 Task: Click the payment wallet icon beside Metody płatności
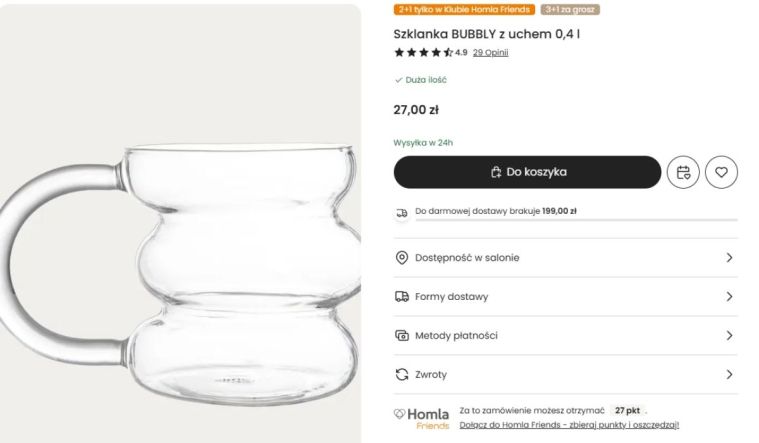(402, 336)
